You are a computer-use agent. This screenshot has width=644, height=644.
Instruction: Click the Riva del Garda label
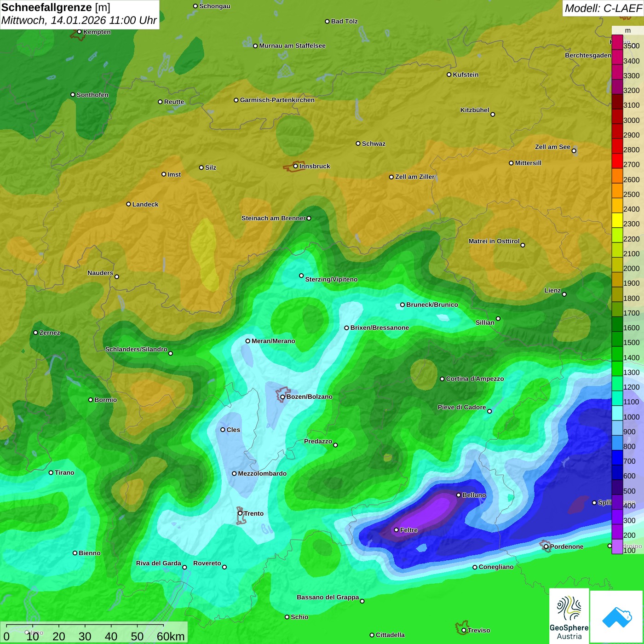(159, 563)
